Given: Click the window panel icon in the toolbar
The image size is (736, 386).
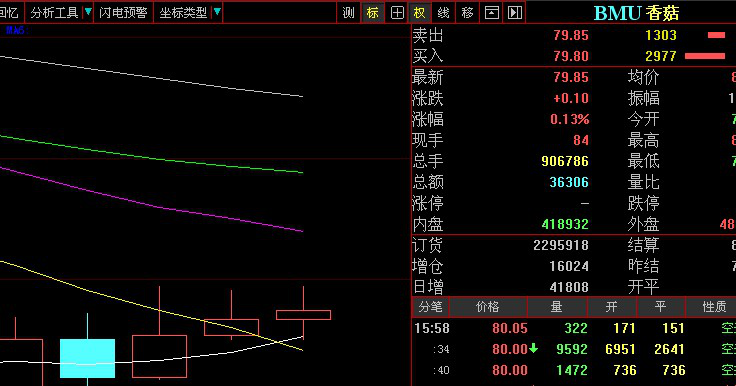Looking at the screenshot, I should (x=491, y=12).
